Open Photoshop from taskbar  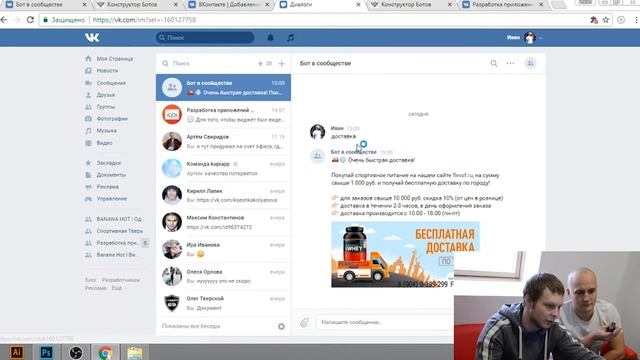pyautogui.click(x=46, y=352)
